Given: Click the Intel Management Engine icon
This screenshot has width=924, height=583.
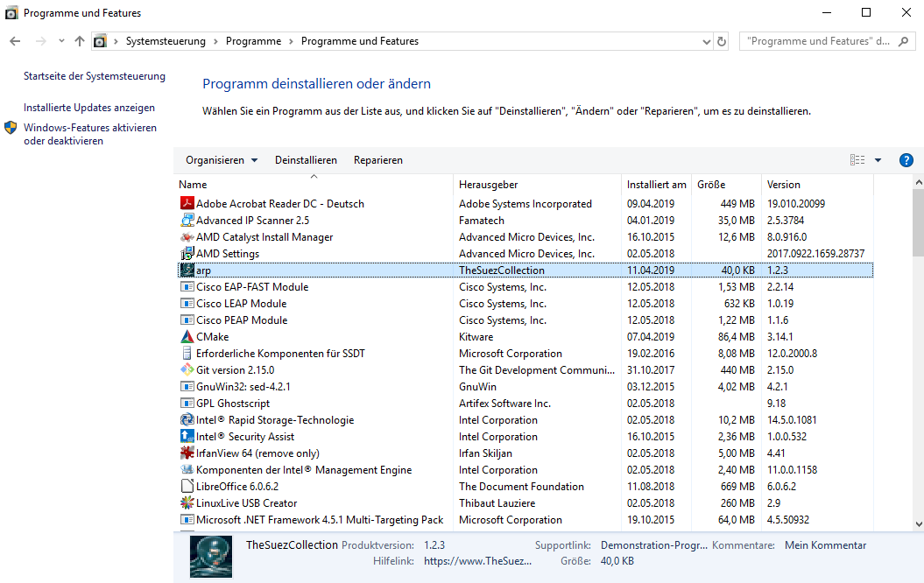Looking at the screenshot, I should (x=187, y=469).
